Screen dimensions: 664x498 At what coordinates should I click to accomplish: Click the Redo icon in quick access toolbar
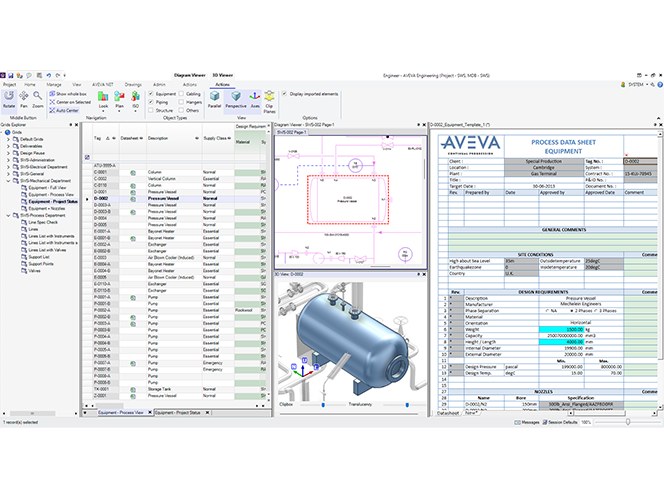pyautogui.click(x=58, y=75)
